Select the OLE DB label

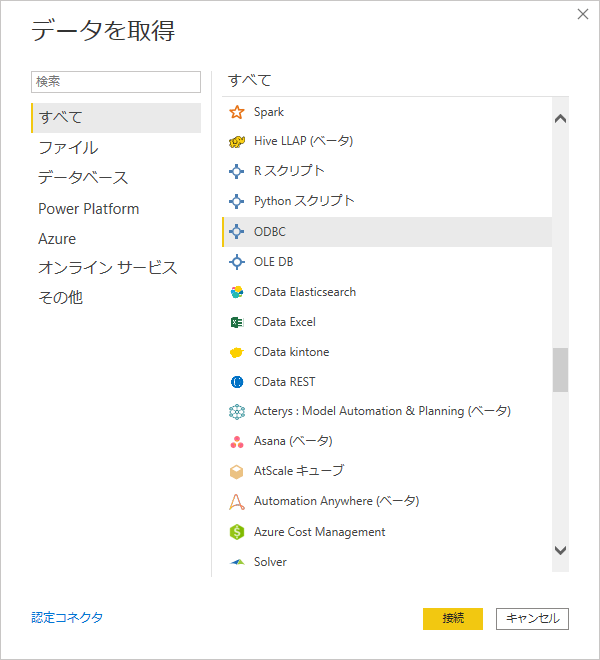(273, 262)
